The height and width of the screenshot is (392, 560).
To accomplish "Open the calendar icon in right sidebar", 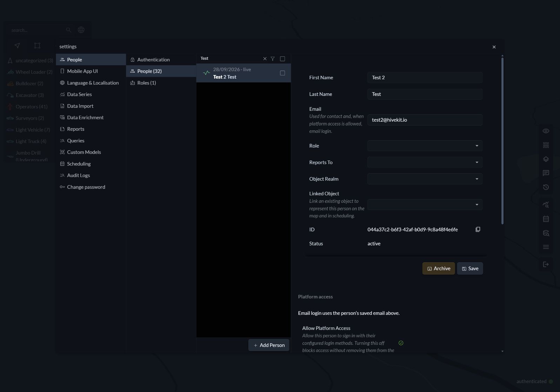I will 546,219.
